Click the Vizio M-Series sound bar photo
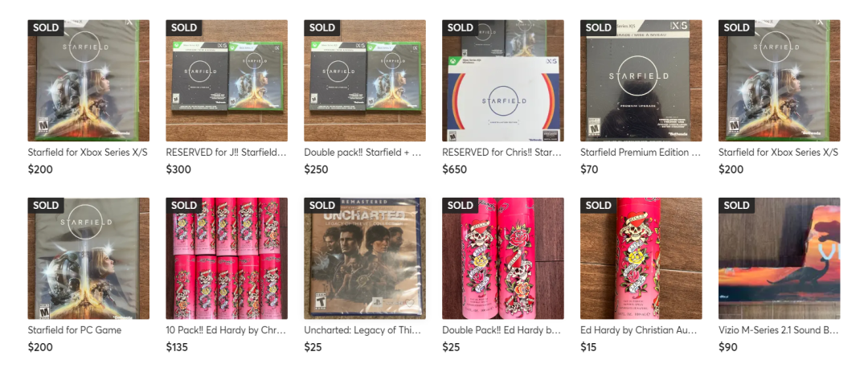Image resolution: width=868 pixels, height=368 pixels. click(x=779, y=259)
